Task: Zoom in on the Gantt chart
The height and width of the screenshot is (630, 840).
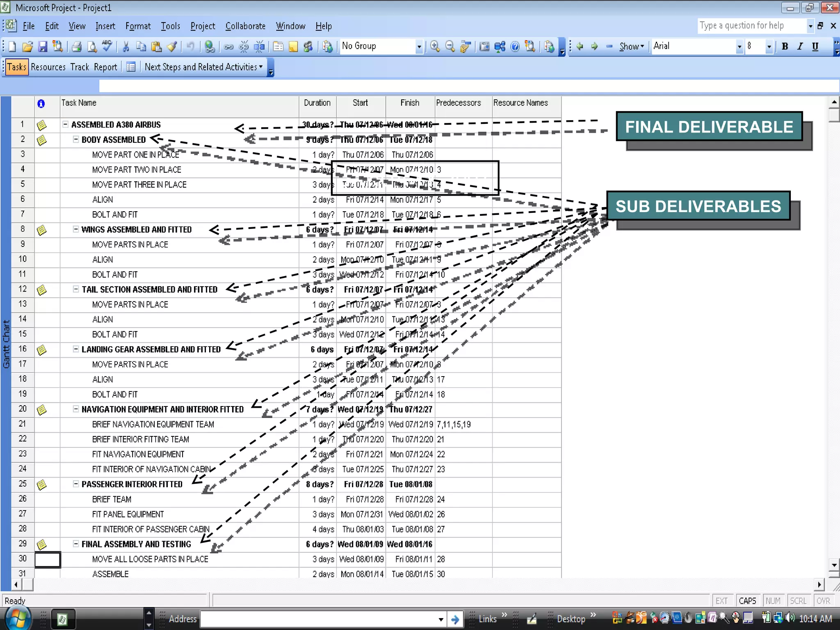Action: click(x=435, y=47)
